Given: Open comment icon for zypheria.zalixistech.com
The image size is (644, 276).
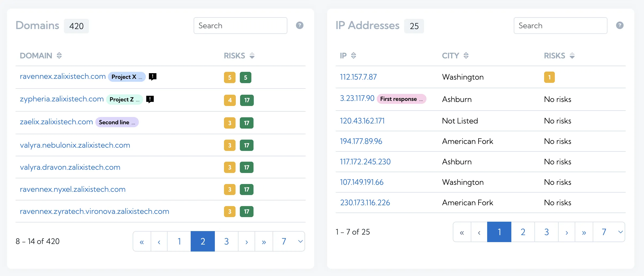Looking at the screenshot, I should click(x=150, y=99).
